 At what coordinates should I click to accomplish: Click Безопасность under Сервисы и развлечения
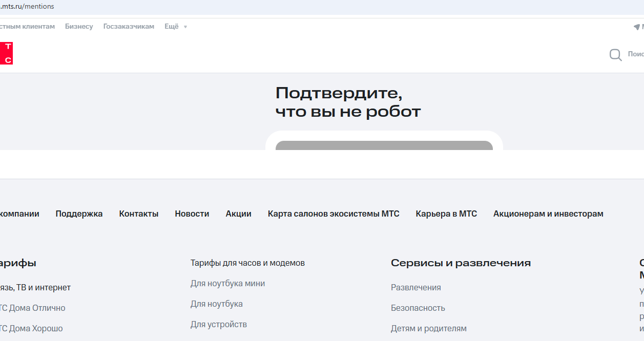click(x=418, y=308)
